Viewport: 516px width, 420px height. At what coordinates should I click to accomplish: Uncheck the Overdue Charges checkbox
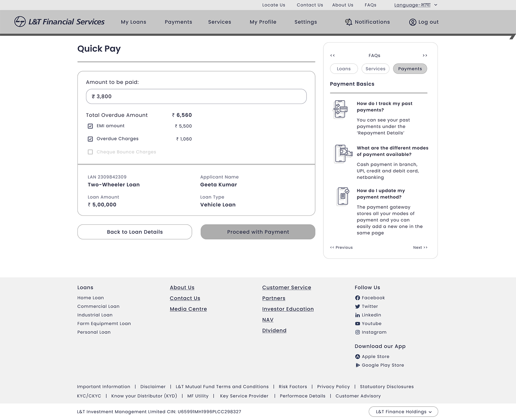click(x=90, y=139)
